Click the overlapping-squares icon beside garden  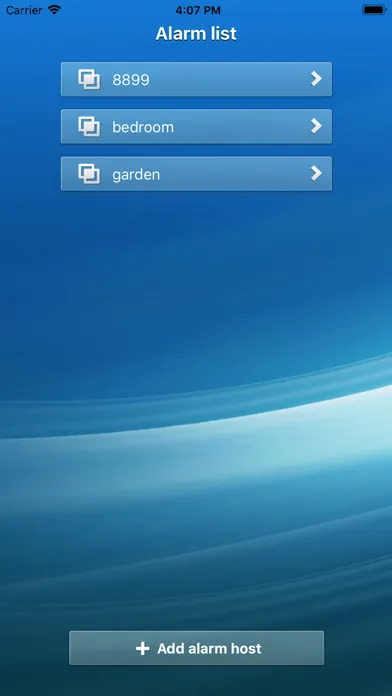(x=89, y=174)
